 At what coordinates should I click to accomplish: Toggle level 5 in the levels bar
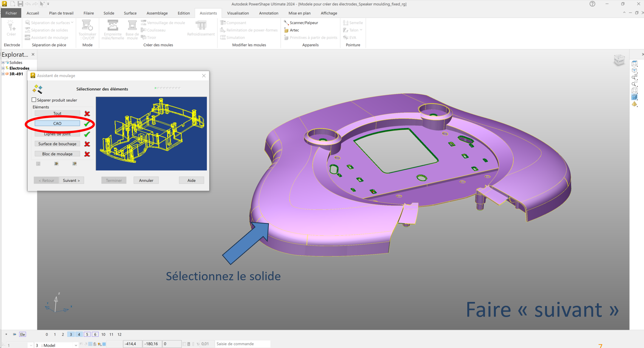[87, 334]
